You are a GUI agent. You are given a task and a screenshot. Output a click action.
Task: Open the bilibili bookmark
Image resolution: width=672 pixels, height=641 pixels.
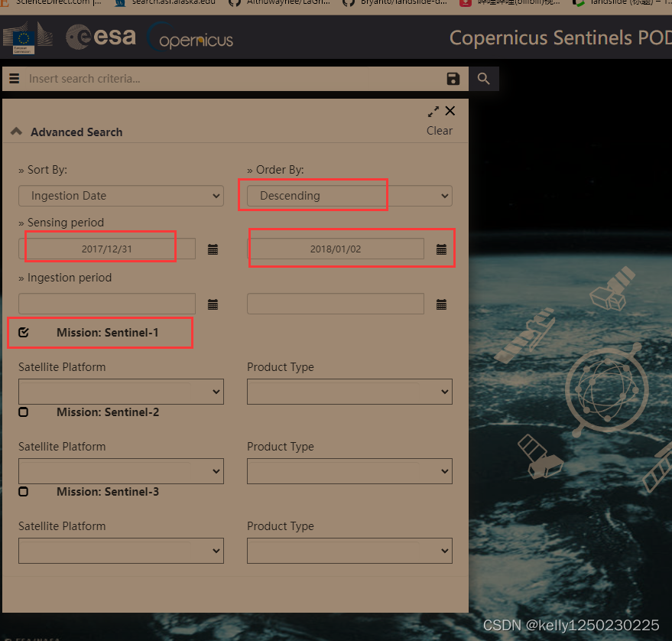point(510,2)
